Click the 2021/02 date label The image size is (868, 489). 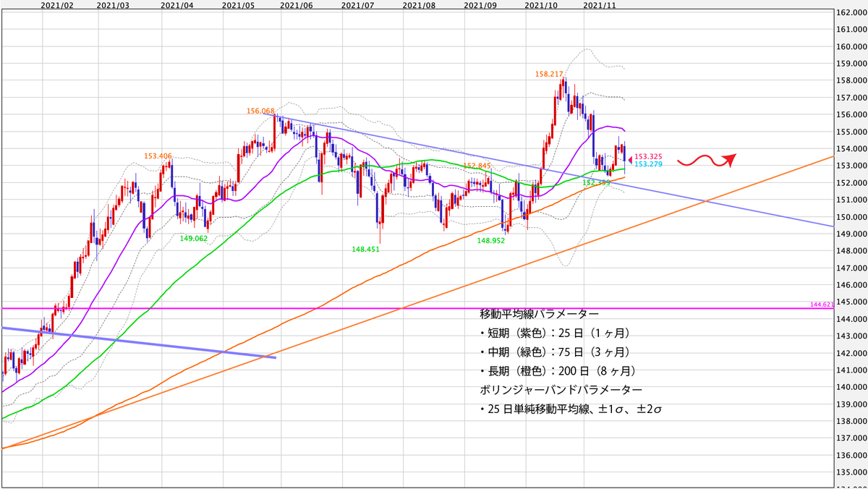click(x=58, y=5)
